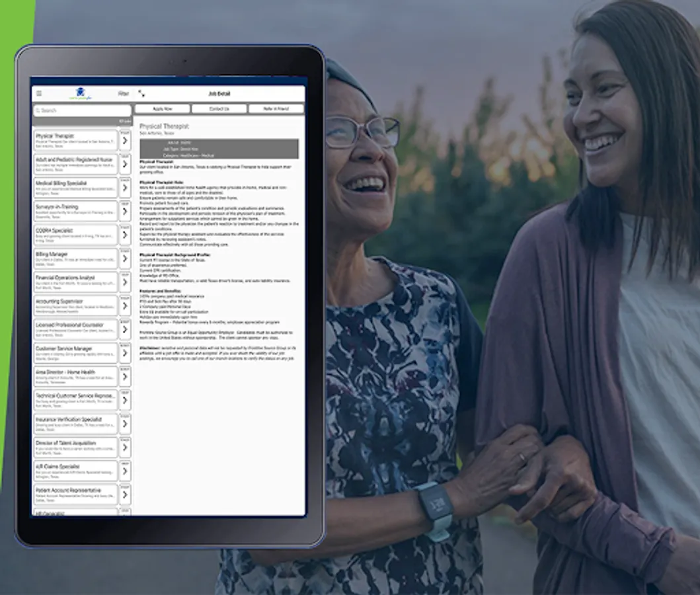Viewport: 700px width, 595px height.
Task: Open chevron for Insurance Verification Specialist
Action: [125, 424]
